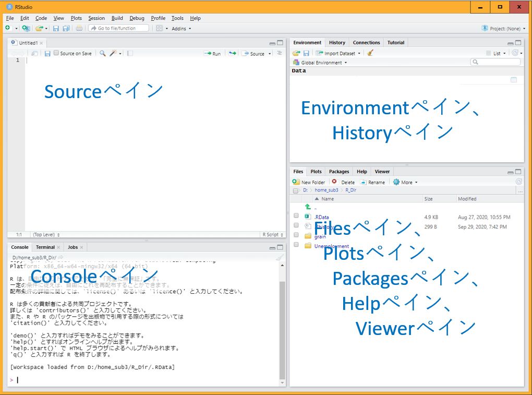Click the Go to file/function field
Image resolution: width=532 pixels, height=395 pixels.
pyautogui.click(x=119, y=28)
